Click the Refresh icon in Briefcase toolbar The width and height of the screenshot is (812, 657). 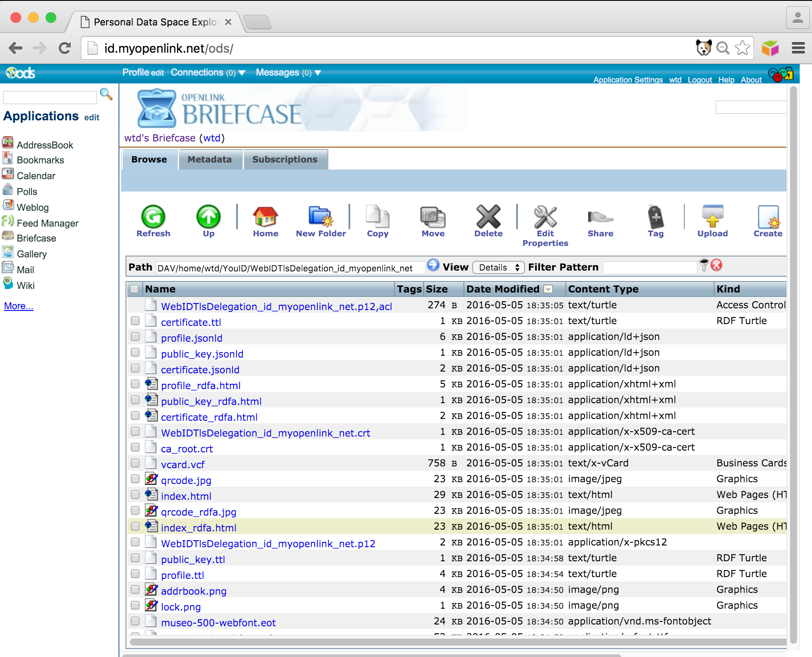coord(153,217)
